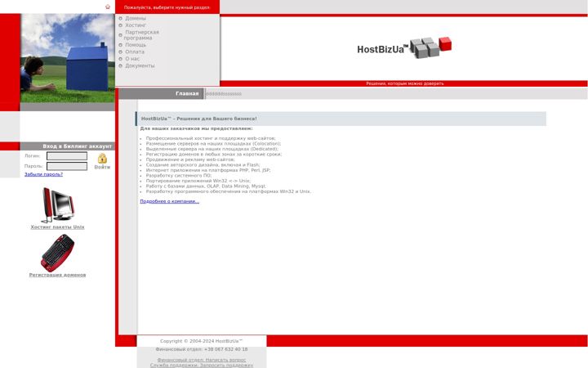The image size is (588, 368).
Task: Click the padlock login icon
Action: click(102, 158)
